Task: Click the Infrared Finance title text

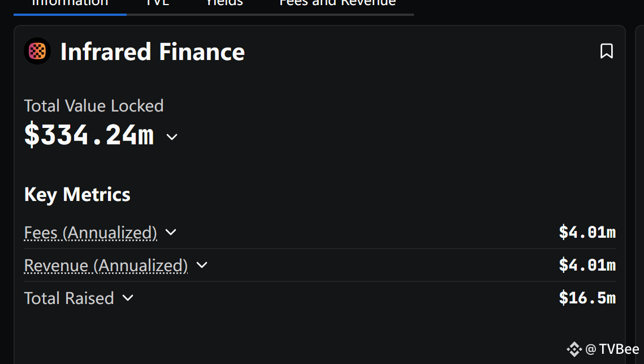Action: pos(152,52)
